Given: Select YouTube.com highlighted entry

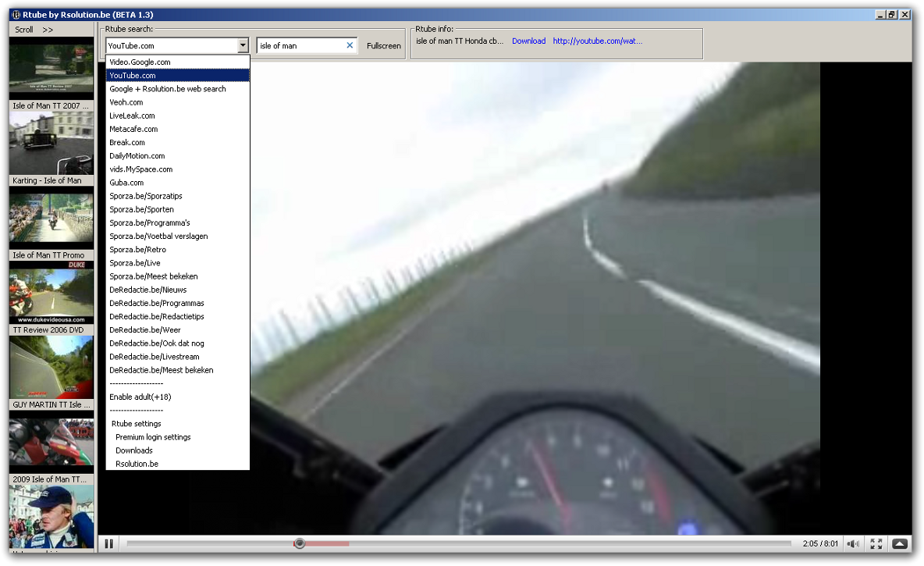Looking at the screenshot, I should coord(177,76).
